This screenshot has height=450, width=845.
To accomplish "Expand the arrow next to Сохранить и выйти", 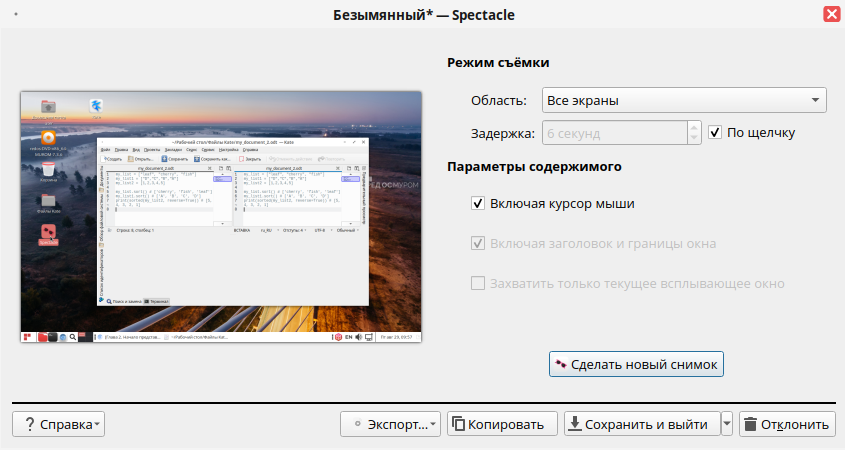I will pos(727,424).
